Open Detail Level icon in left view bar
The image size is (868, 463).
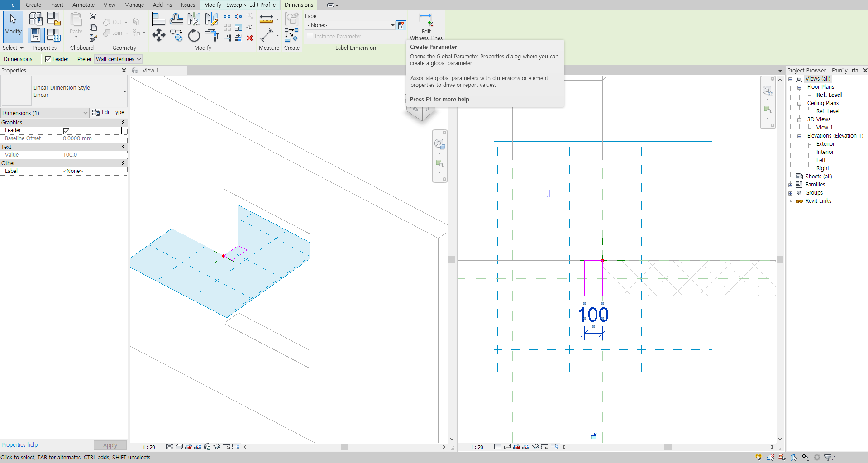coord(170,447)
